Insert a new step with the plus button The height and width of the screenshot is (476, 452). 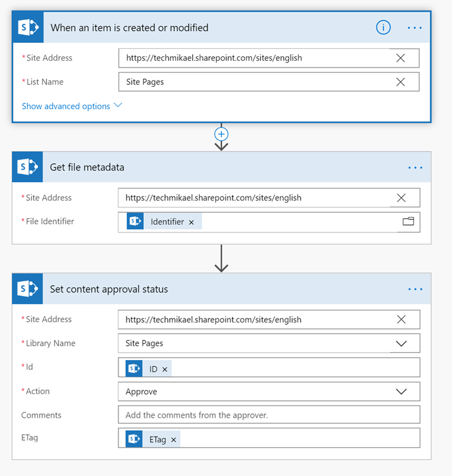click(x=221, y=134)
